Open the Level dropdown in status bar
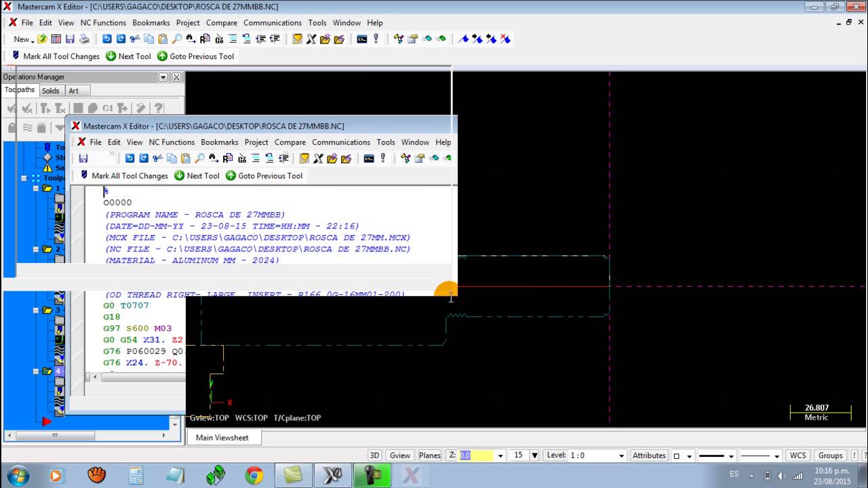The width and height of the screenshot is (868, 488). pyautogui.click(x=621, y=455)
